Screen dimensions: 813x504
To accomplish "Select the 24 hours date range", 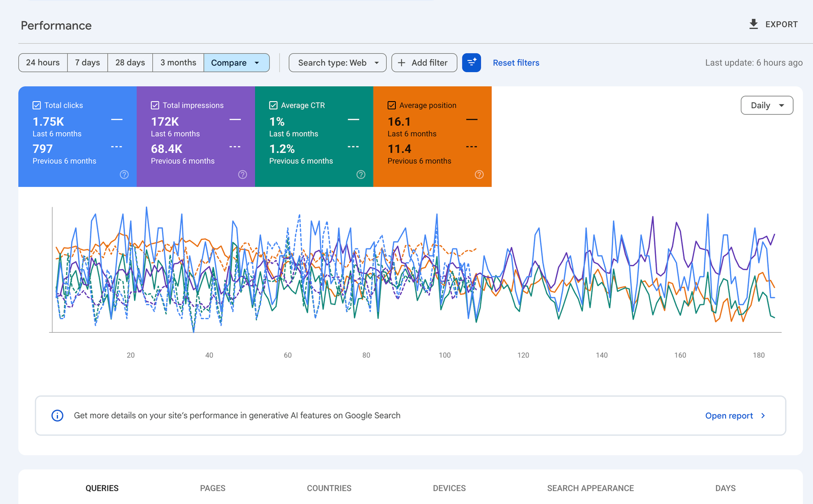I will pos(43,62).
